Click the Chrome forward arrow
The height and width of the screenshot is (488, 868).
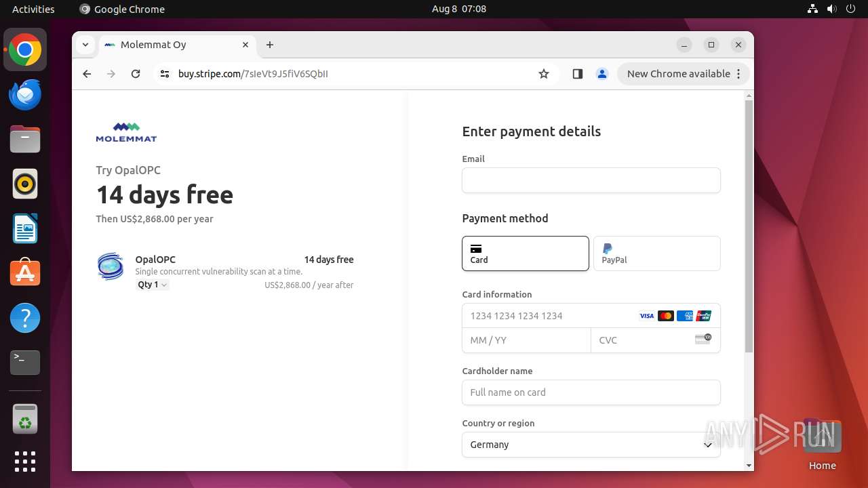coord(111,74)
